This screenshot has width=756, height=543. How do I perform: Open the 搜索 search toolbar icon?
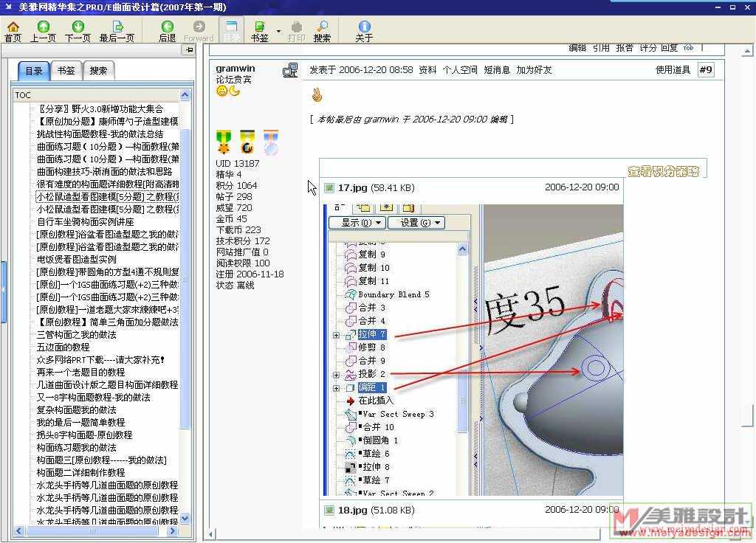[322, 31]
